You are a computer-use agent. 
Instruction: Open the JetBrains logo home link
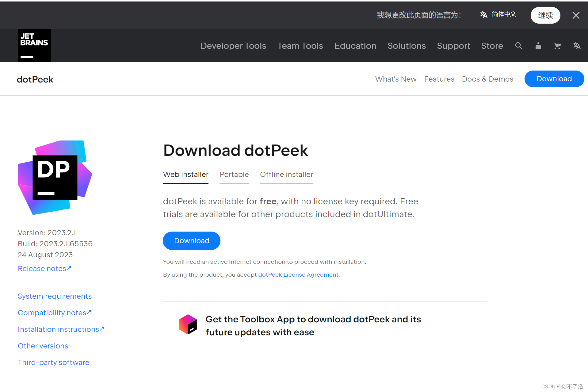(x=34, y=45)
